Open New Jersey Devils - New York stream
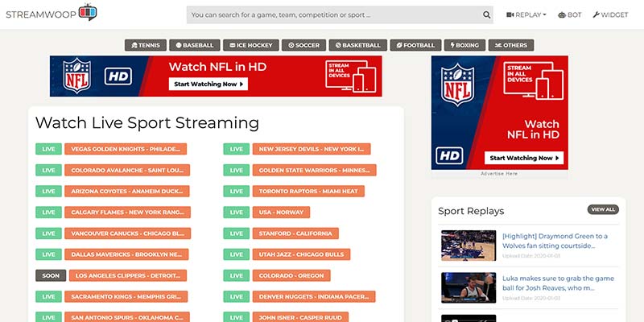This screenshot has width=644, height=322. [x=312, y=149]
